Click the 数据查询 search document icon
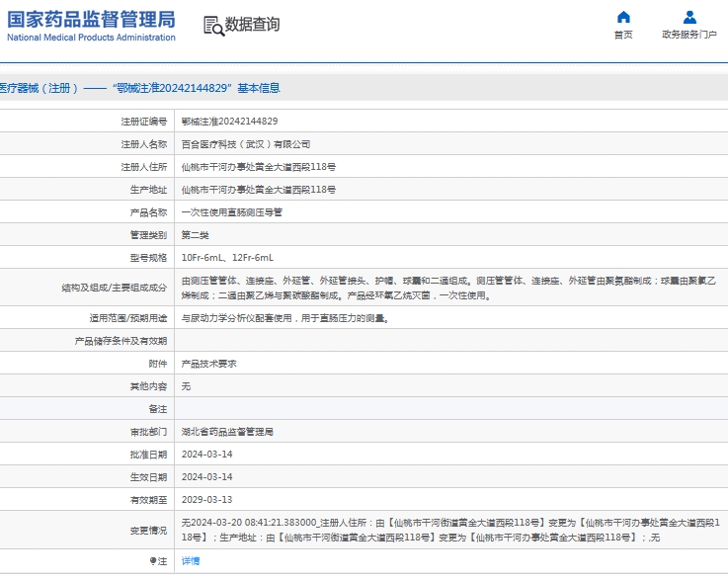 [x=214, y=26]
